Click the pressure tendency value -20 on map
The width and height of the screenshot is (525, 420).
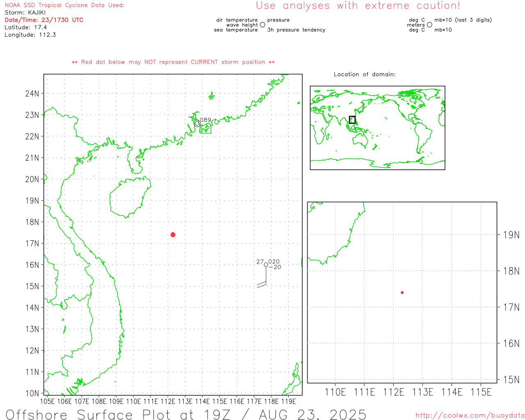click(275, 267)
